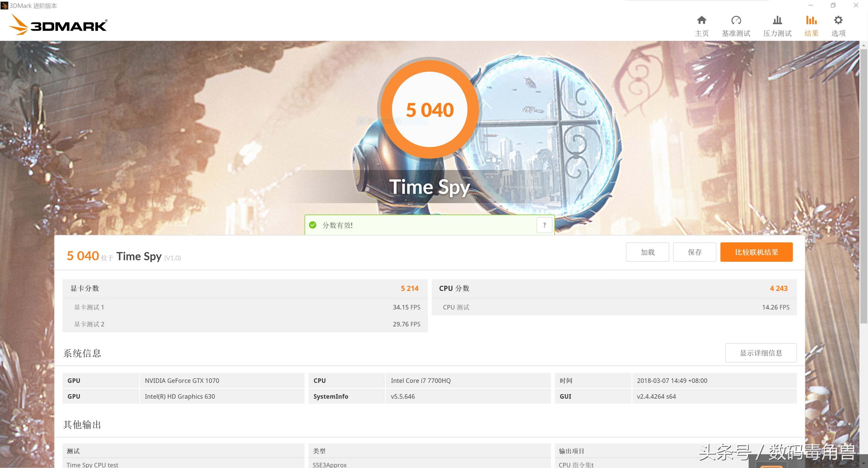Click Compare Results Online (比较联机结果) button
This screenshot has height=468, width=868.
coord(756,252)
